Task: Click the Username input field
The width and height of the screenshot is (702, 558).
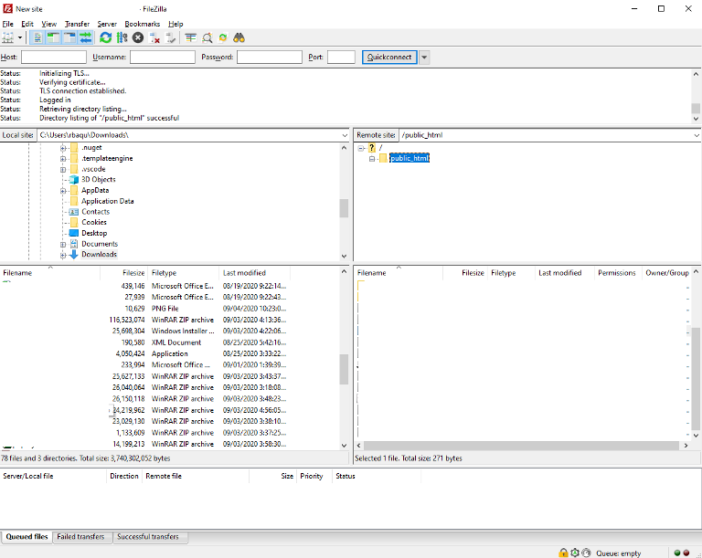Action: (x=163, y=57)
